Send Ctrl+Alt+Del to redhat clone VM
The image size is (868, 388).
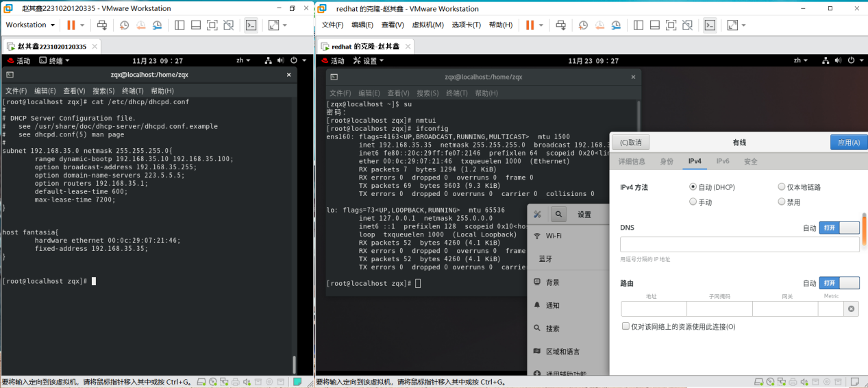point(561,25)
